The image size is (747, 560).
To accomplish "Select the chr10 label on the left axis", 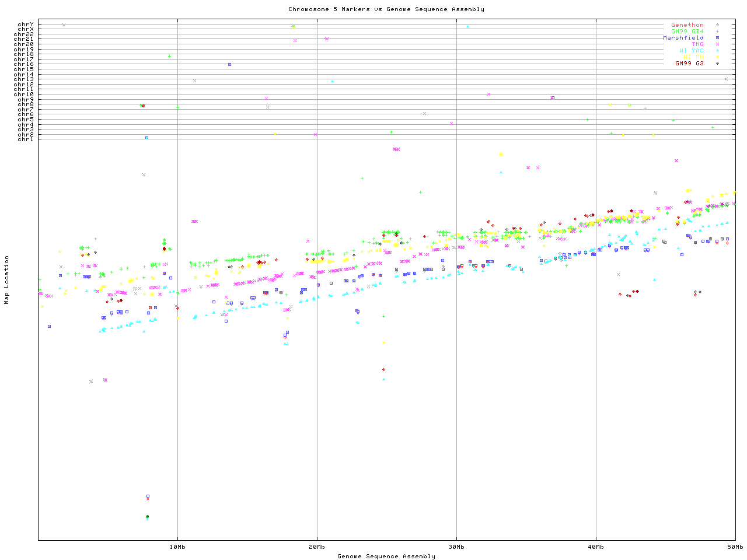I will coord(24,94).
